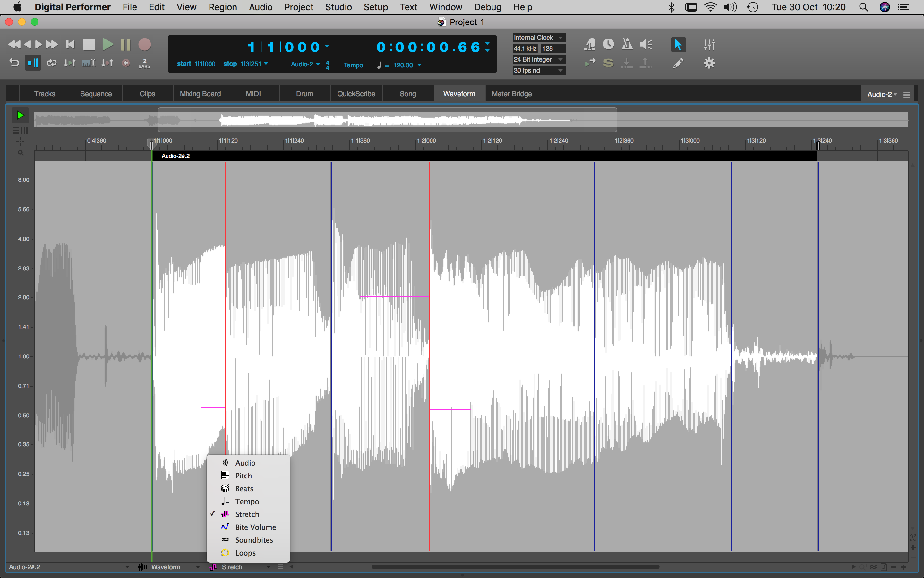Screen dimensions: 924x578
Task: Click the horizontal scrollbar thumb
Action: [516, 567]
